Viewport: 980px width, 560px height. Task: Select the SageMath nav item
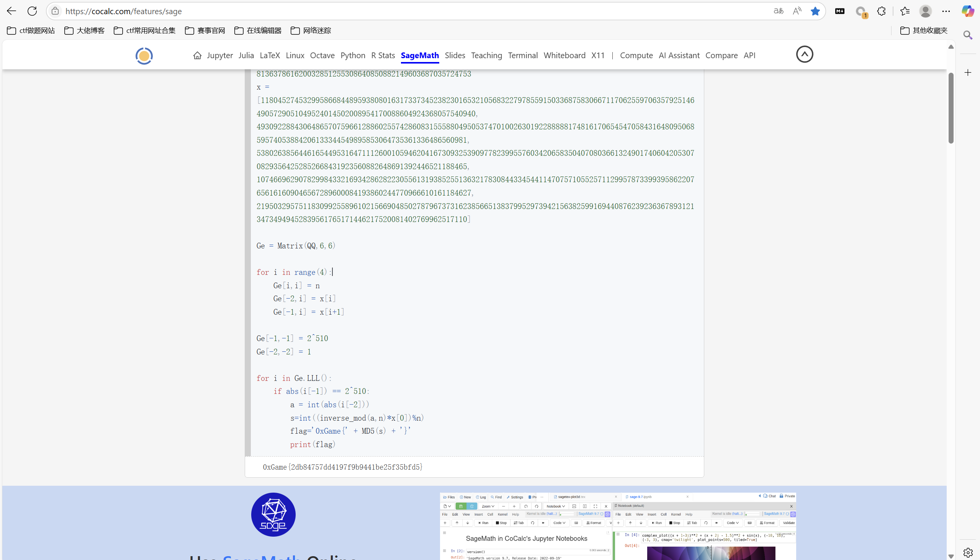tap(420, 56)
